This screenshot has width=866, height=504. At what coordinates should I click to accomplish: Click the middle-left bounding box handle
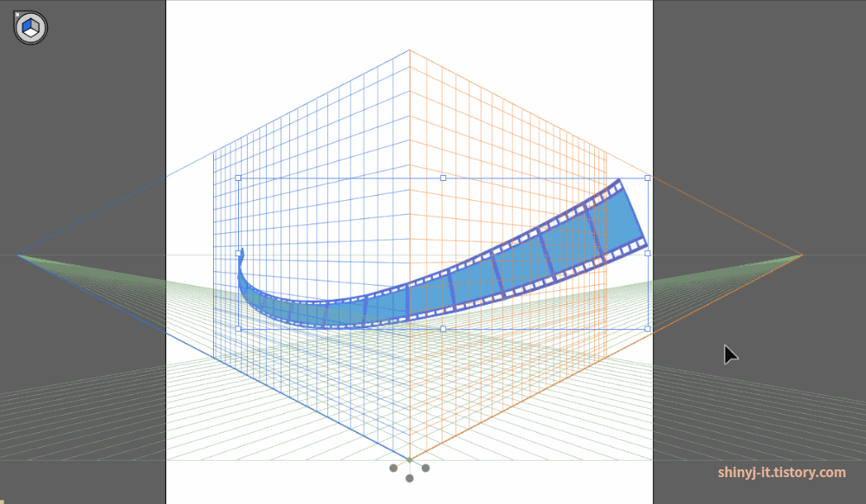tap(238, 254)
